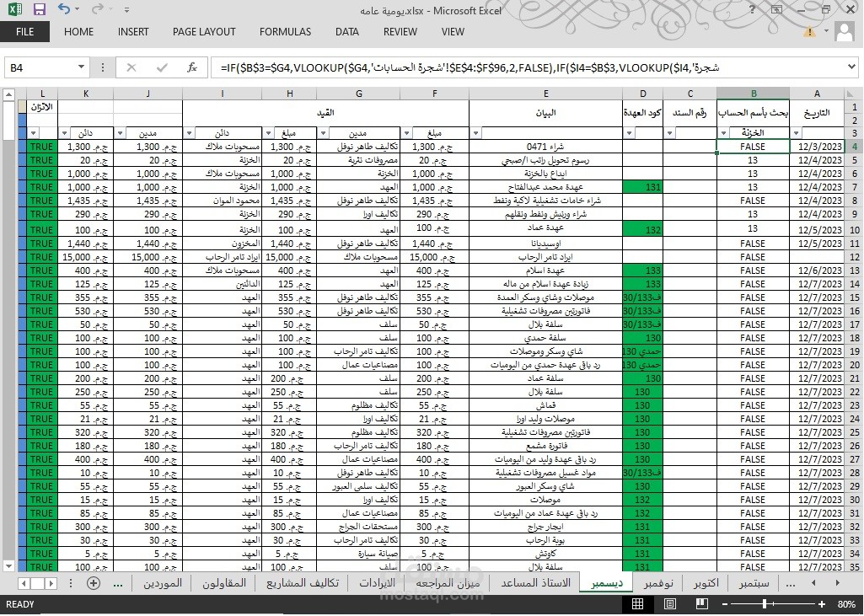
Task: Open filter dropdown for دائن column I
Action: click(x=190, y=133)
